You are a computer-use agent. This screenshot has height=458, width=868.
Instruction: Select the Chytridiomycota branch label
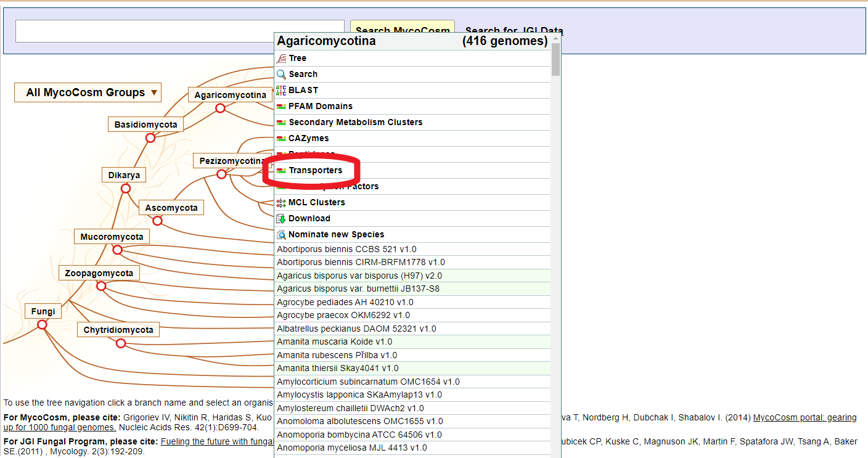[x=118, y=330]
